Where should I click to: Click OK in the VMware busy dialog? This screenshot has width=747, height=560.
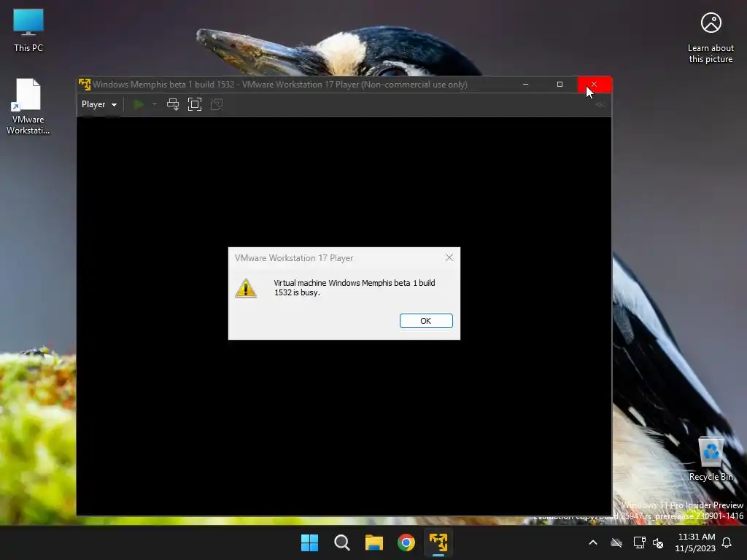click(x=426, y=321)
